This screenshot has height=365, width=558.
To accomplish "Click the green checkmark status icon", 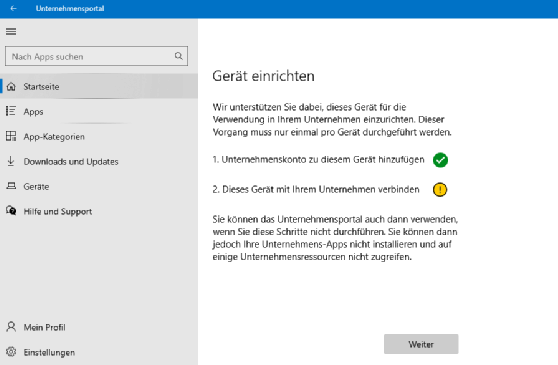I will pyautogui.click(x=440, y=160).
